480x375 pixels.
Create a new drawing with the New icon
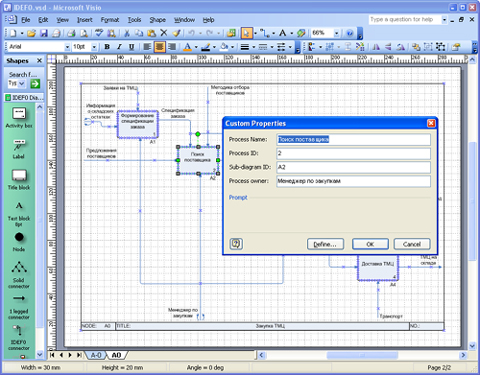tap(13, 33)
